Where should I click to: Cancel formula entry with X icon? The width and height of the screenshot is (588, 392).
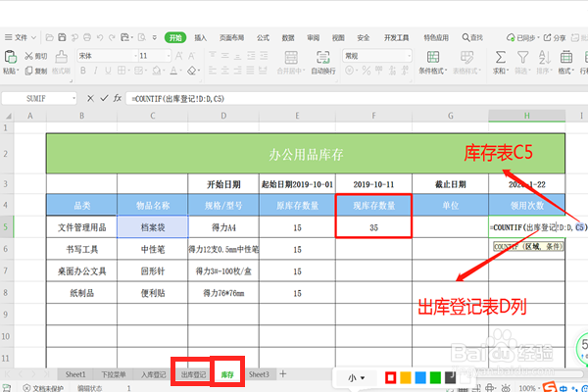pos(90,98)
